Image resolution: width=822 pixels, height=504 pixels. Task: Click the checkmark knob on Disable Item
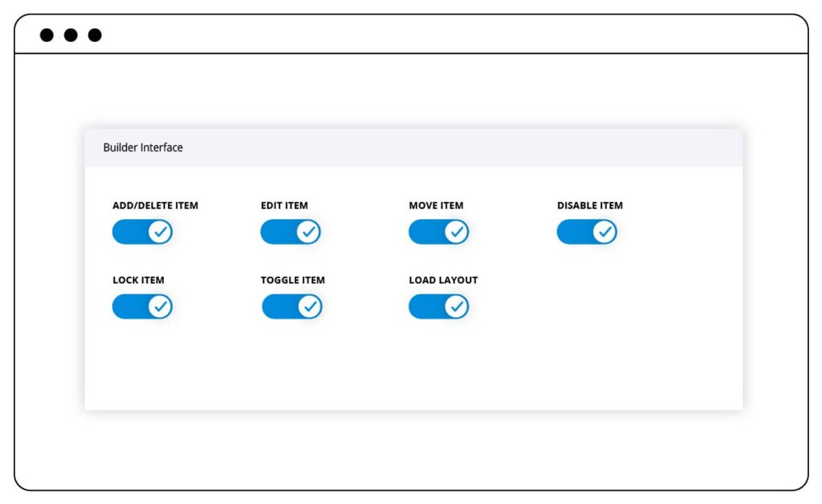(605, 232)
